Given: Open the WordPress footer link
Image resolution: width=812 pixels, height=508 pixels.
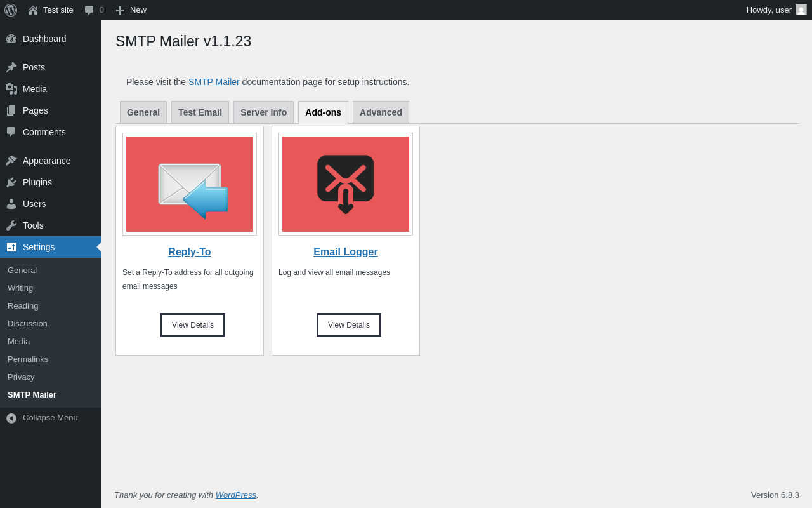Looking at the screenshot, I should click(236, 495).
